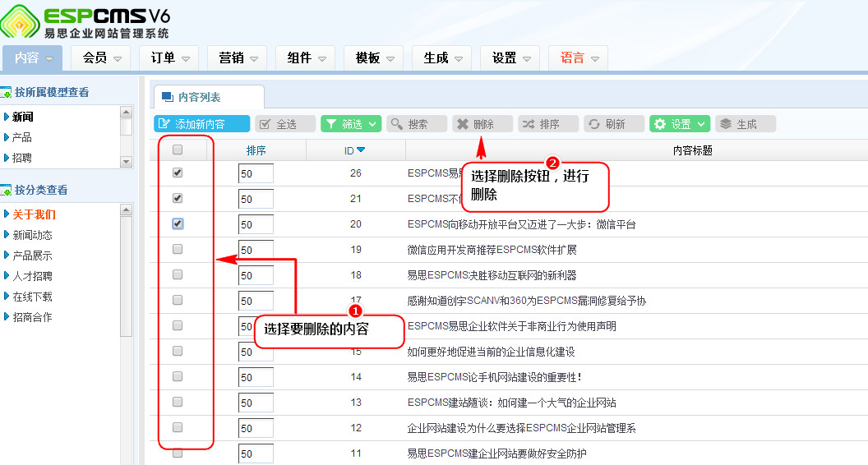Open article 易思ESPCMS决胜移动互联网的新利器
Screen dimensions: 868x465
point(492,275)
